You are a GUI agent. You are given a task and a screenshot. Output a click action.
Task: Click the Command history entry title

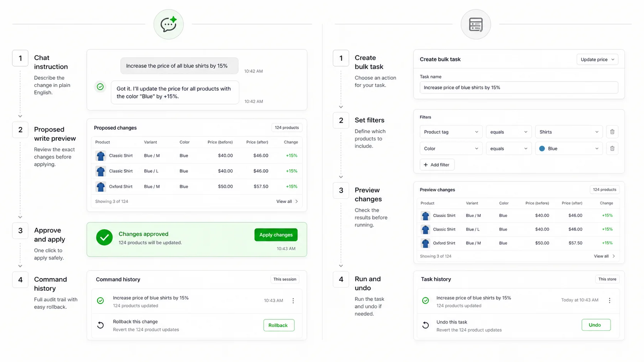coord(151,298)
